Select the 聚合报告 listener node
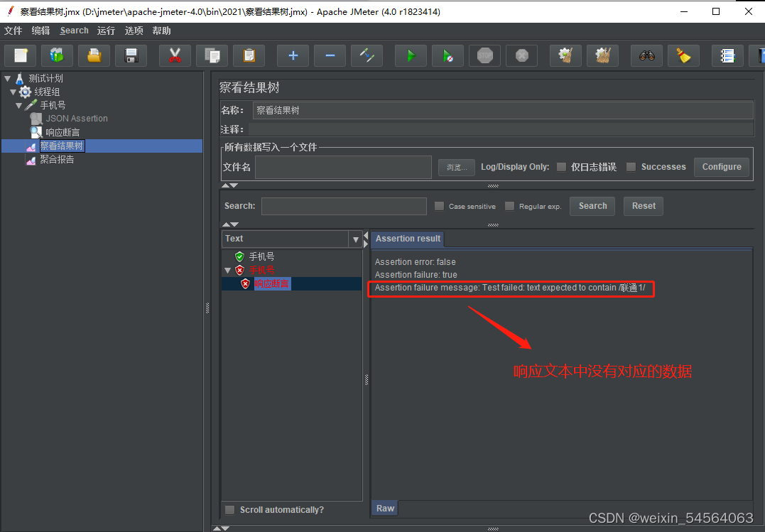The width and height of the screenshot is (765, 532). pos(57,159)
